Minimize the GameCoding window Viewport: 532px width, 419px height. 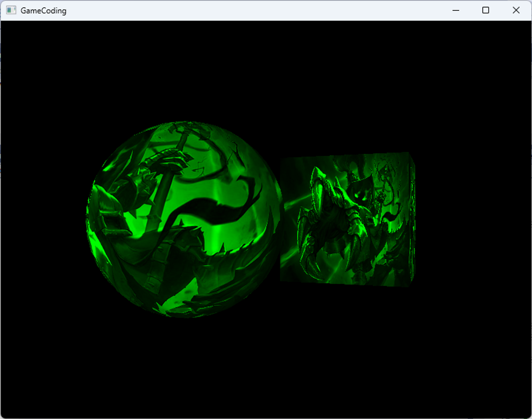tap(456, 10)
